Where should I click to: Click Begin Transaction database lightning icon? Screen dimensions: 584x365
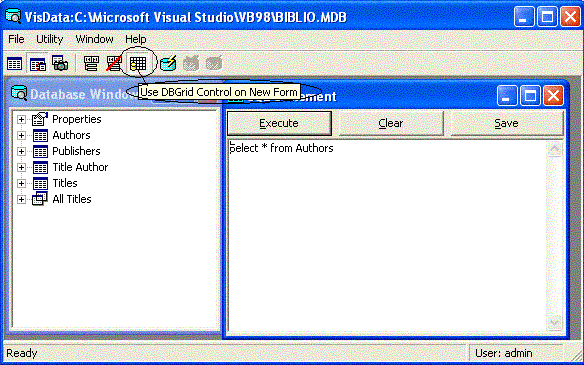[168, 64]
